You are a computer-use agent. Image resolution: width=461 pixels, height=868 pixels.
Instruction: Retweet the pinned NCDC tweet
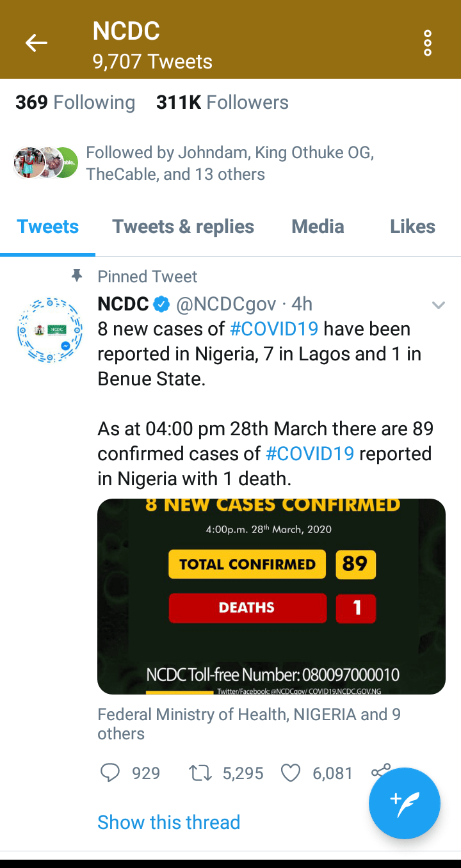[x=200, y=773]
